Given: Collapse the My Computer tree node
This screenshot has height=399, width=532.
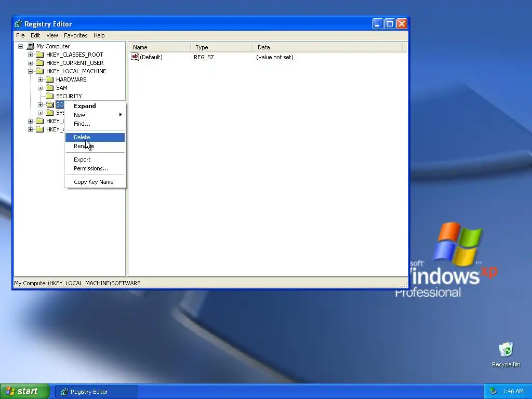Looking at the screenshot, I should [20, 46].
